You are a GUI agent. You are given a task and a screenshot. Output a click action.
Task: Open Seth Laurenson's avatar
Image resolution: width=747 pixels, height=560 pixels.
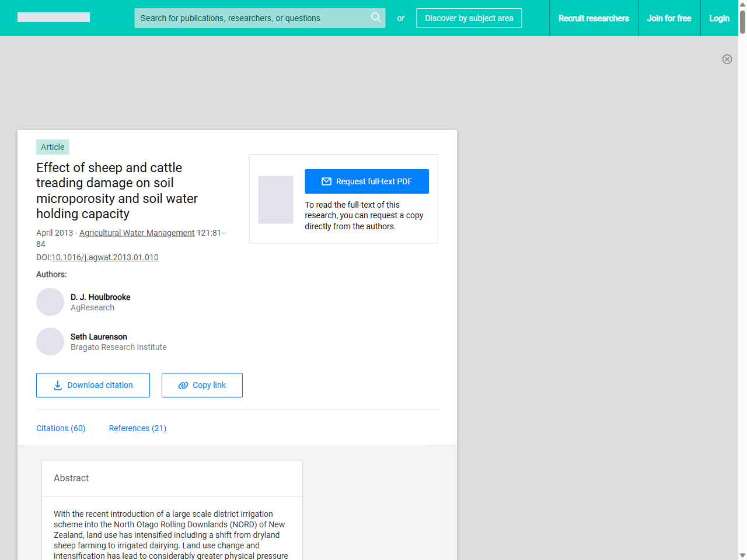[x=50, y=342]
